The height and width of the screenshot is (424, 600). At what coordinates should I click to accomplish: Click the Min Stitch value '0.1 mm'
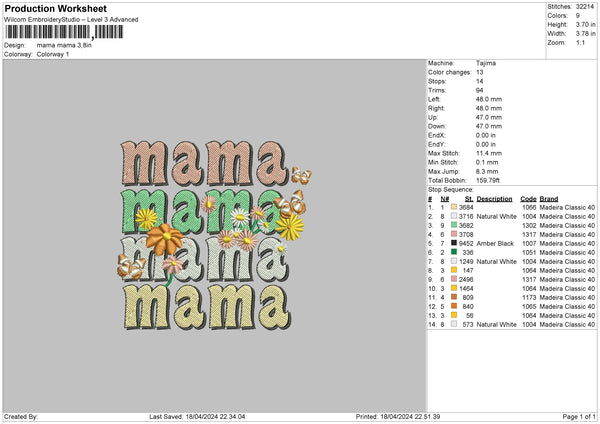pyautogui.click(x=487, y=162)
